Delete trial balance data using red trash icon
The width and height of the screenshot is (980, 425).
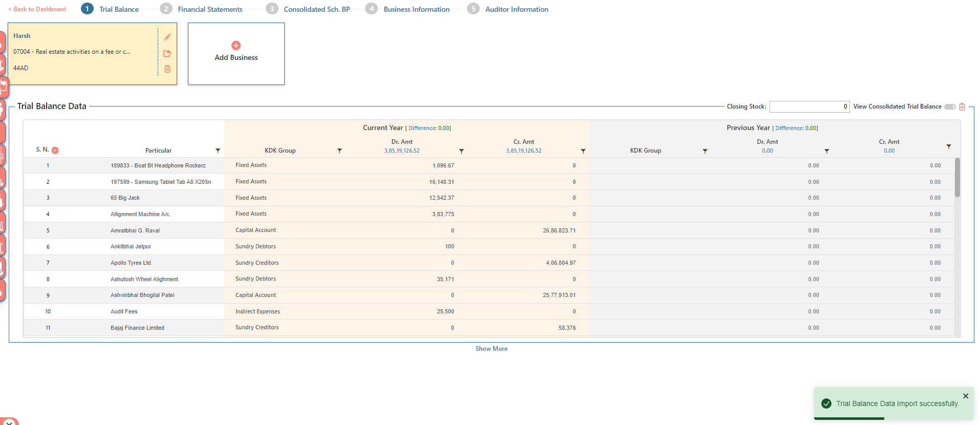point(962,107)
